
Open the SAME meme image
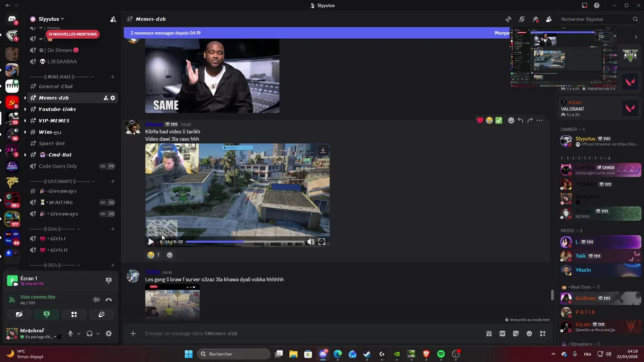click(x=212, y=76)
